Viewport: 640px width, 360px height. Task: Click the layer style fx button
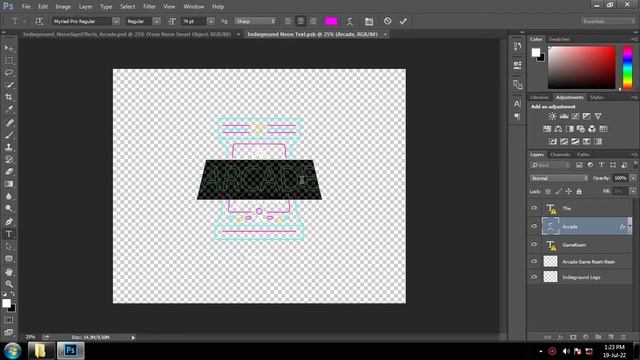tap(560, 337)
